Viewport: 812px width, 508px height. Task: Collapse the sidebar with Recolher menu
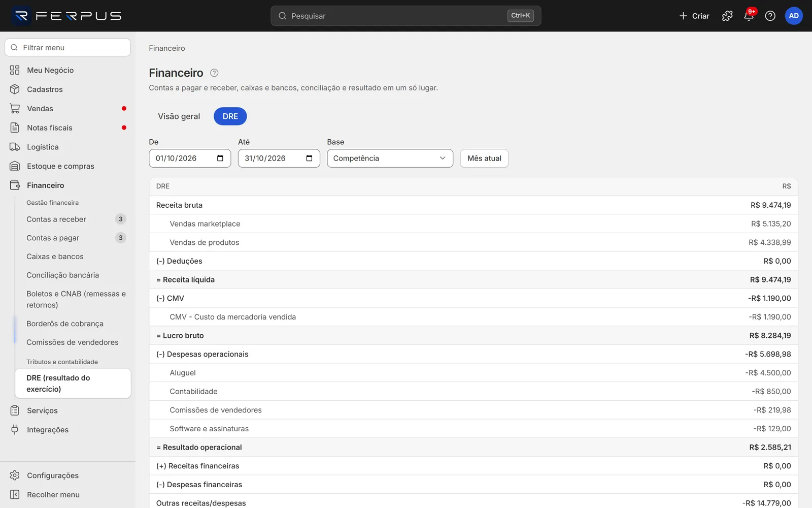click(68, 495)
